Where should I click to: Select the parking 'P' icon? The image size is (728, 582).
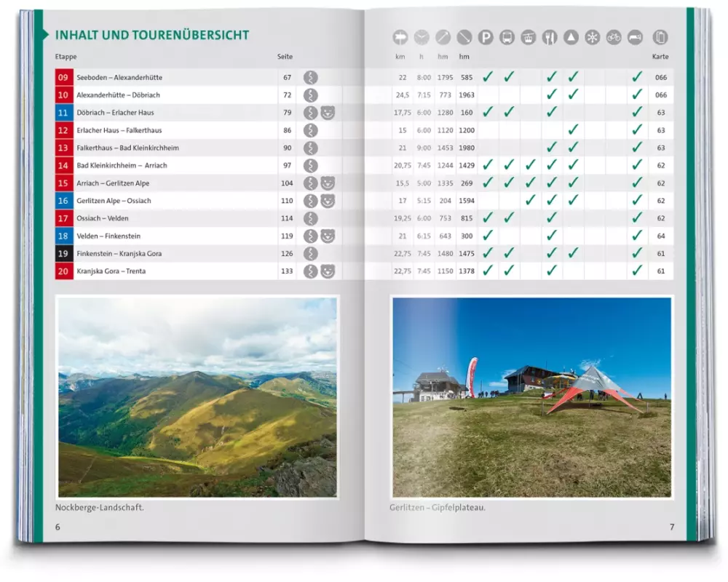pyautogui.click(x=486, y=38)
